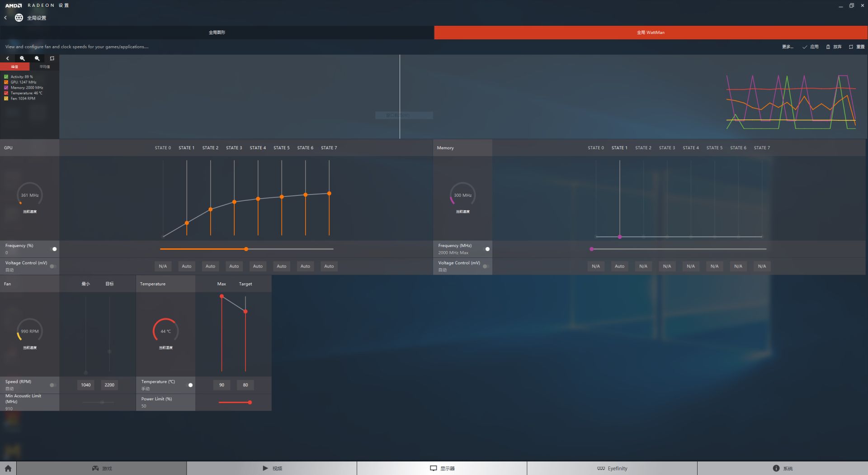868x475 pixels.
Task: Open the 更多... (More) menu
Action: (x=788, y=47)
